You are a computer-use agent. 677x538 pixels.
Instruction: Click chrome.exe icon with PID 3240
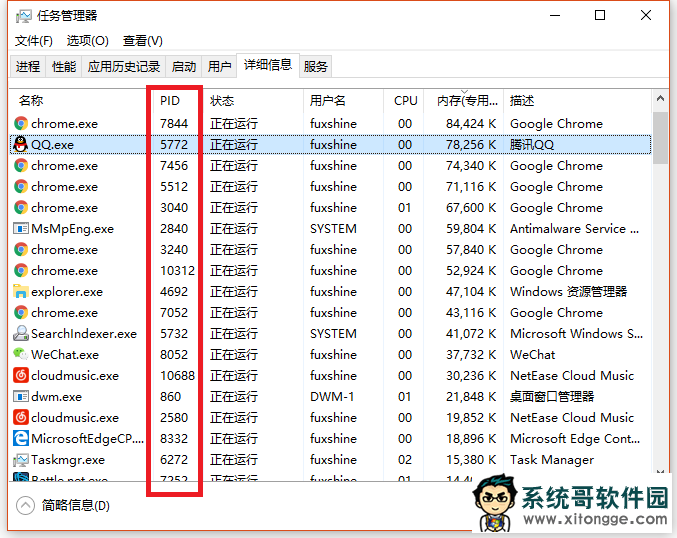pos(21,249)
